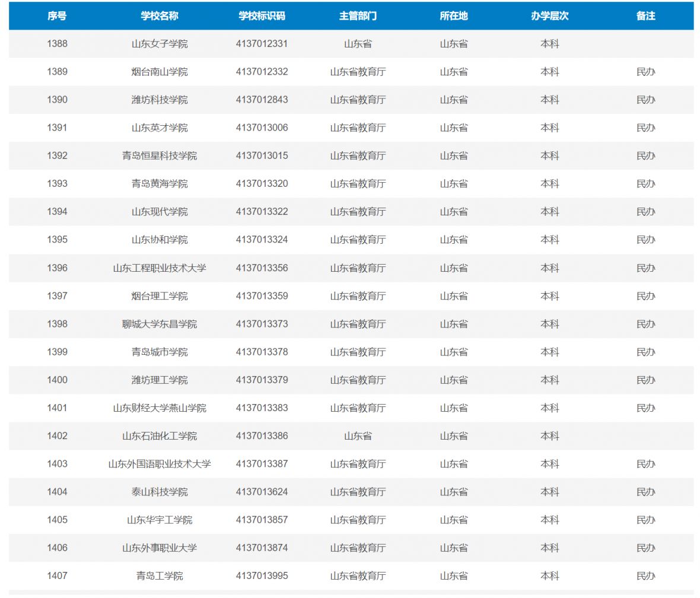Click school code 4137013373

click(x=262, y=325)
